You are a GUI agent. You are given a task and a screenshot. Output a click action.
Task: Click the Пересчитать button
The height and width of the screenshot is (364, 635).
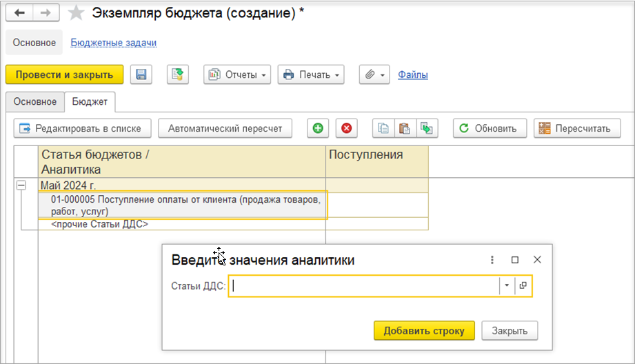coord(577,128)
